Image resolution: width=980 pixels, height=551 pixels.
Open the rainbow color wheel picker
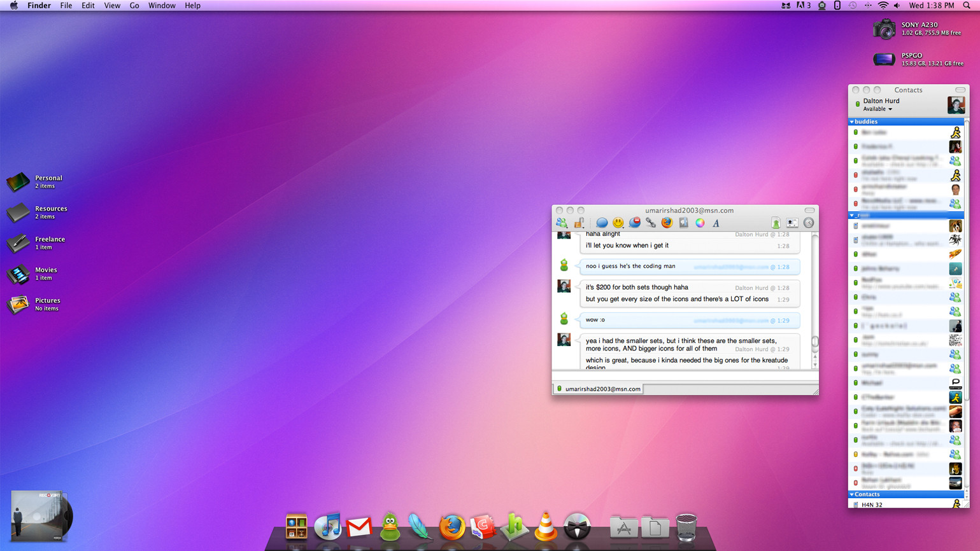[x=700, y=223]
